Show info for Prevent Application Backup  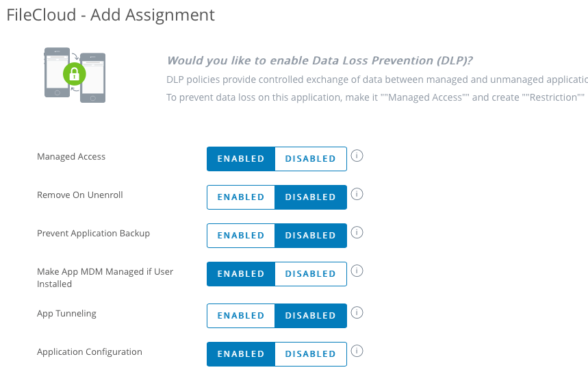click(357, 232)
